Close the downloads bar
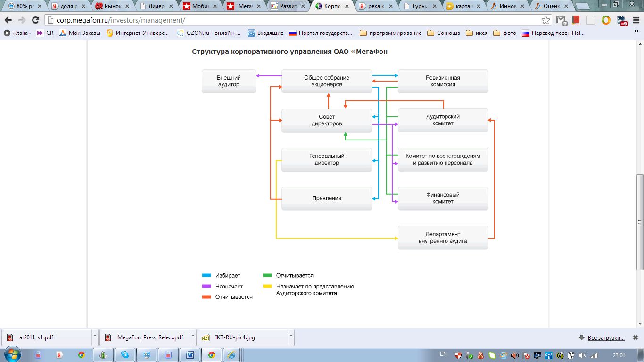This screenshot has height=362, width=644. 635,337
